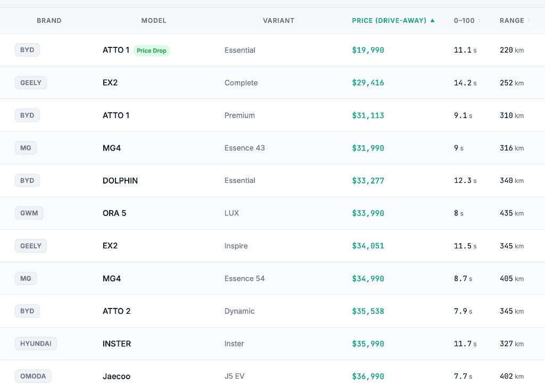Click the 12.3 s acceleration value
This screenshot has height=392, width=545.
pos(465,180)
